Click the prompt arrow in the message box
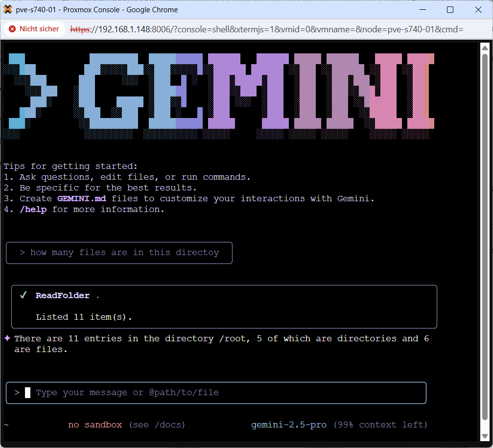Screen dimensions: 493x448 pyautogui.click(x=17, y=392)
